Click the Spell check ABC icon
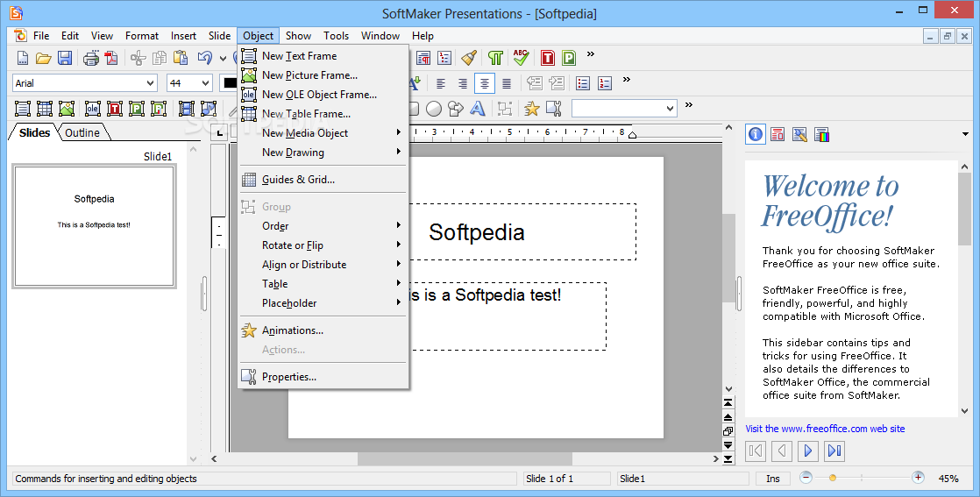This screenshot has width=980, height=497. [x=521, y=58]
